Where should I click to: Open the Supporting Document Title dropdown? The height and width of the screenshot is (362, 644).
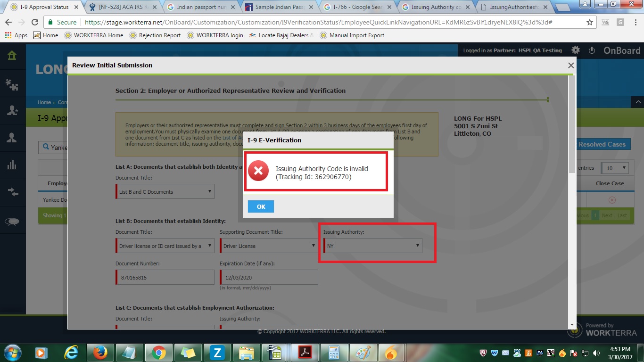tap(269, 246)
